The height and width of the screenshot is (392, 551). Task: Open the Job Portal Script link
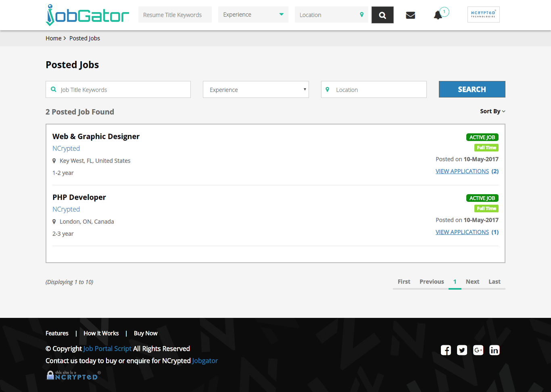click(x=107, y=348)
